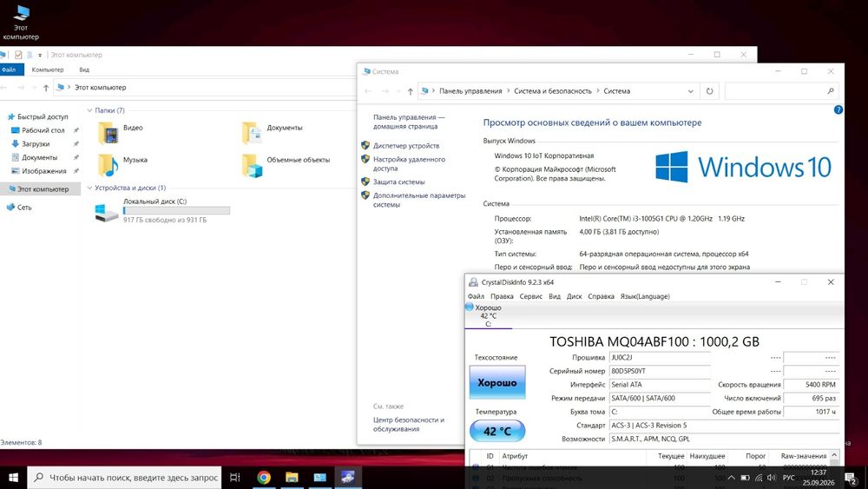
Task: Open the Язык(Language) menu
Action: click(x=645, y=296)
